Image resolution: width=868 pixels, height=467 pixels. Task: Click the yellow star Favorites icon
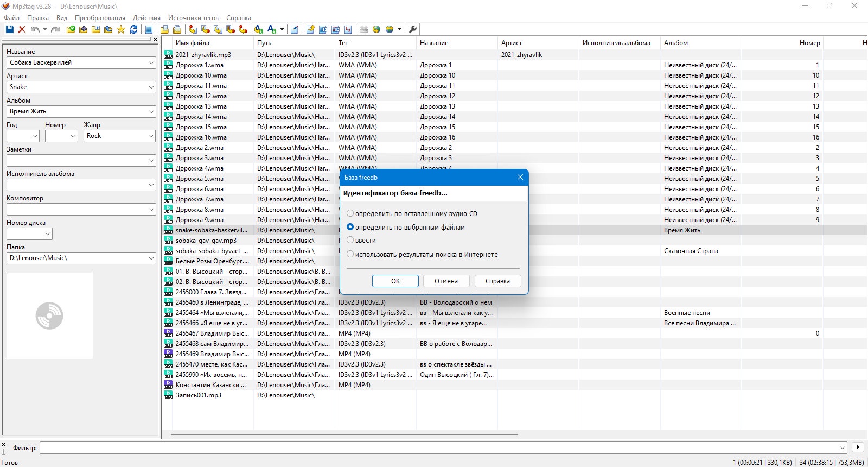[120, 29]
